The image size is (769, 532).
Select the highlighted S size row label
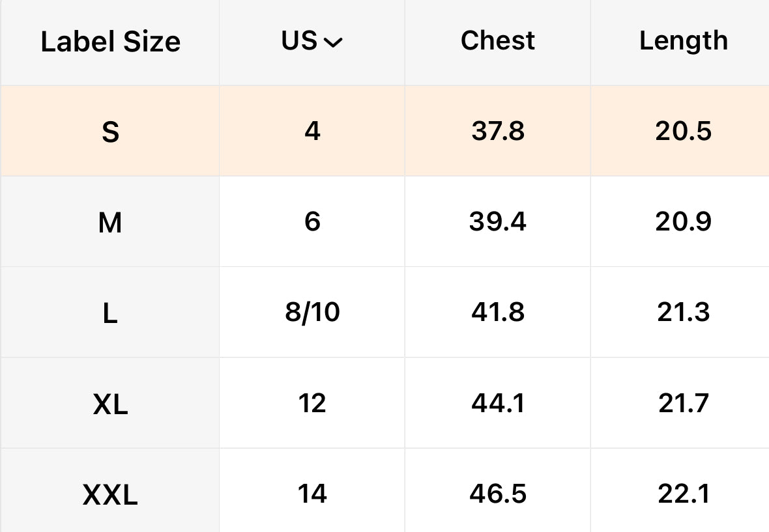tap(110, 133)
